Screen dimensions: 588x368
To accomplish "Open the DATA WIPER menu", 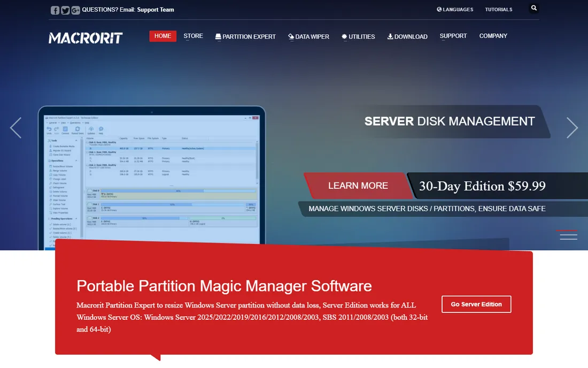I will [x=308, y=36].
